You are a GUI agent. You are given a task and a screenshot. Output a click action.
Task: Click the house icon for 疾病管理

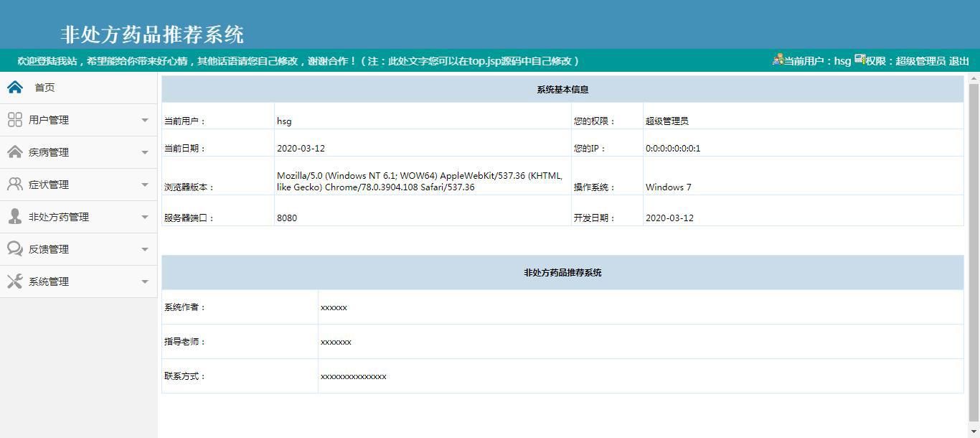(x=15, y=152)
